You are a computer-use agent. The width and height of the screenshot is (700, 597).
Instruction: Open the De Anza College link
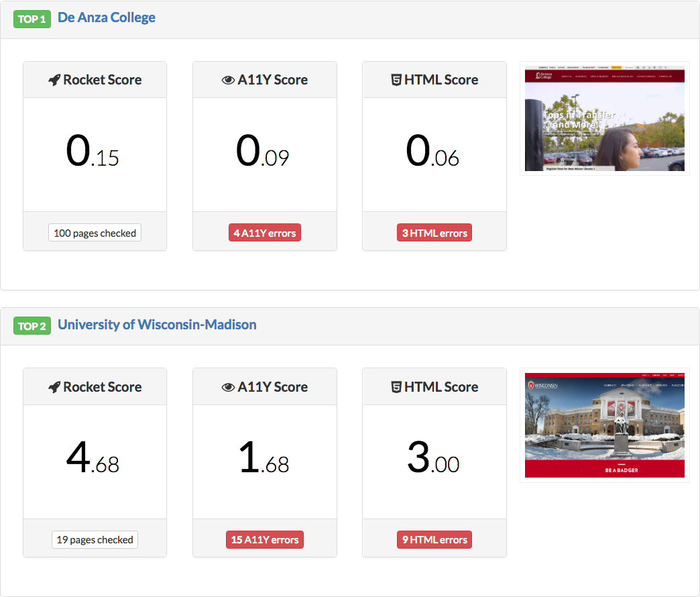(106, 17)
